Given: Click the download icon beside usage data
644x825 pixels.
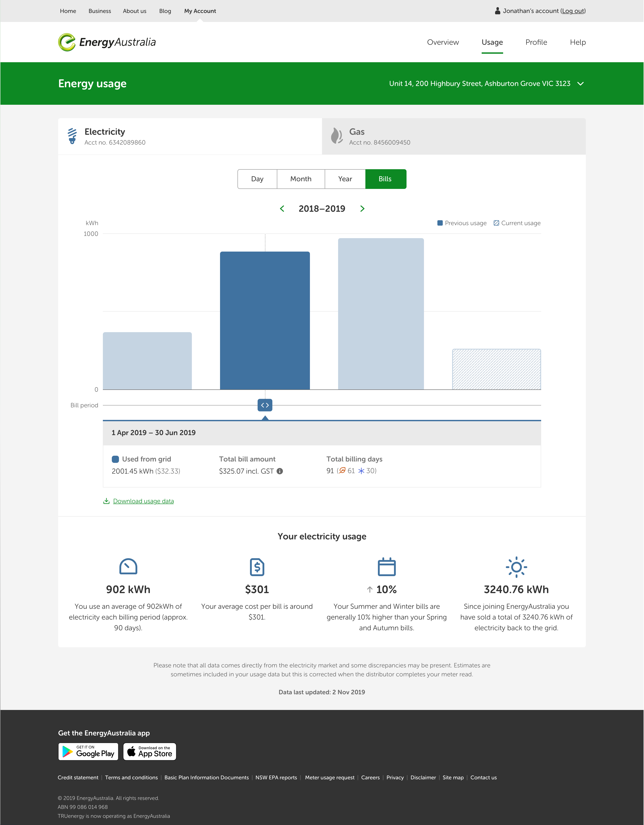Looking at the screenshot, I should tap(106, 501).
